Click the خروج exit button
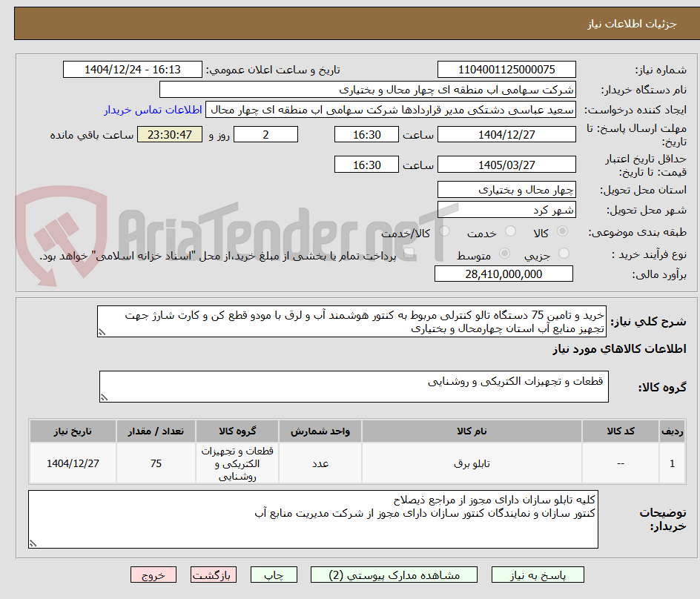This screenshot has height=599, width=700. point(153,575)
